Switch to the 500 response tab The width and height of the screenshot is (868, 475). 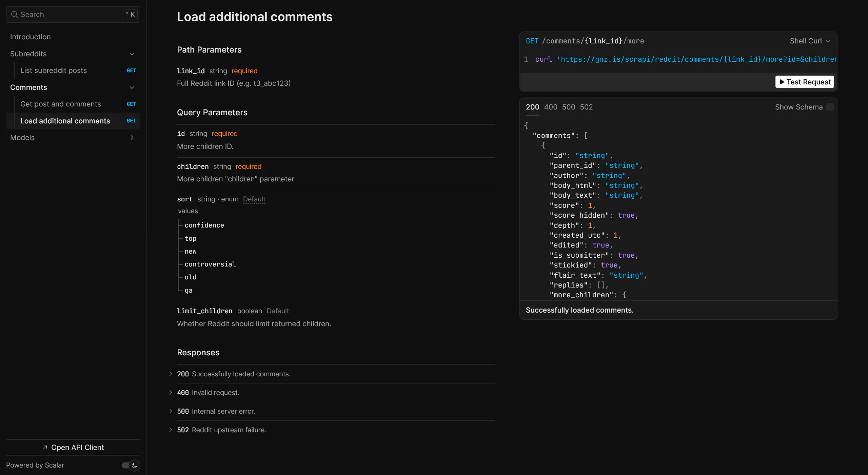569,107
